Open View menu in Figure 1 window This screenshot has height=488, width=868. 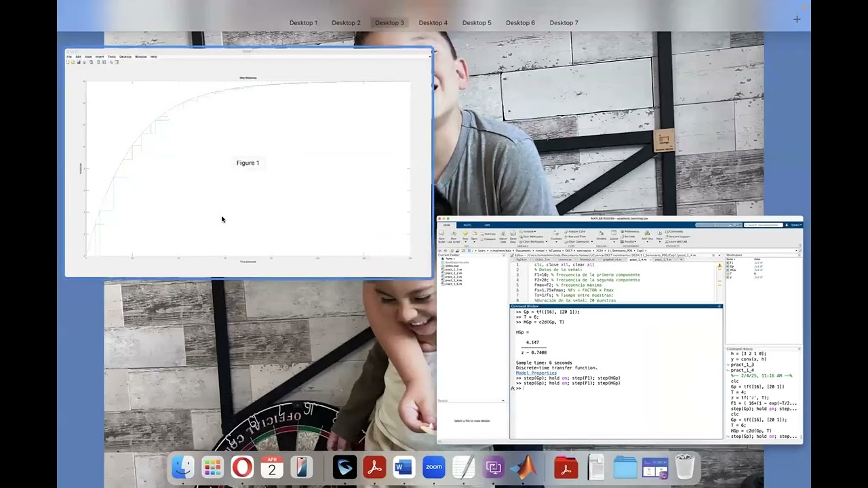88,57
